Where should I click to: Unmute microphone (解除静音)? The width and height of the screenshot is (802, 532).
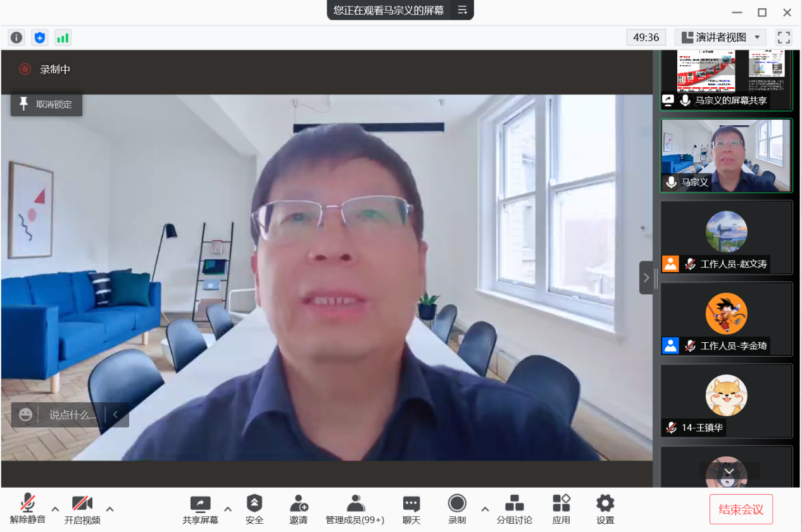28,509
